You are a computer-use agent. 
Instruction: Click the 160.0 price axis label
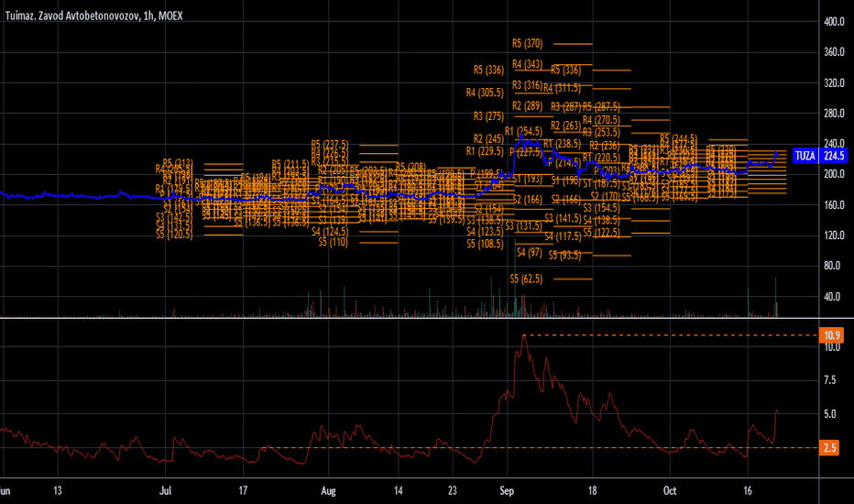point(834,205)
